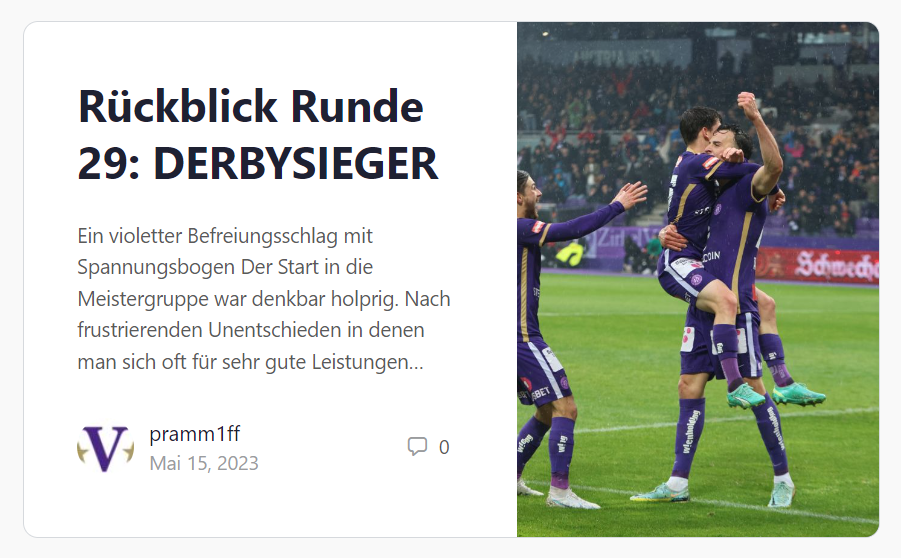Click the purple V avatar logo
The image size is (901, 558).
[x=106, y=449]
